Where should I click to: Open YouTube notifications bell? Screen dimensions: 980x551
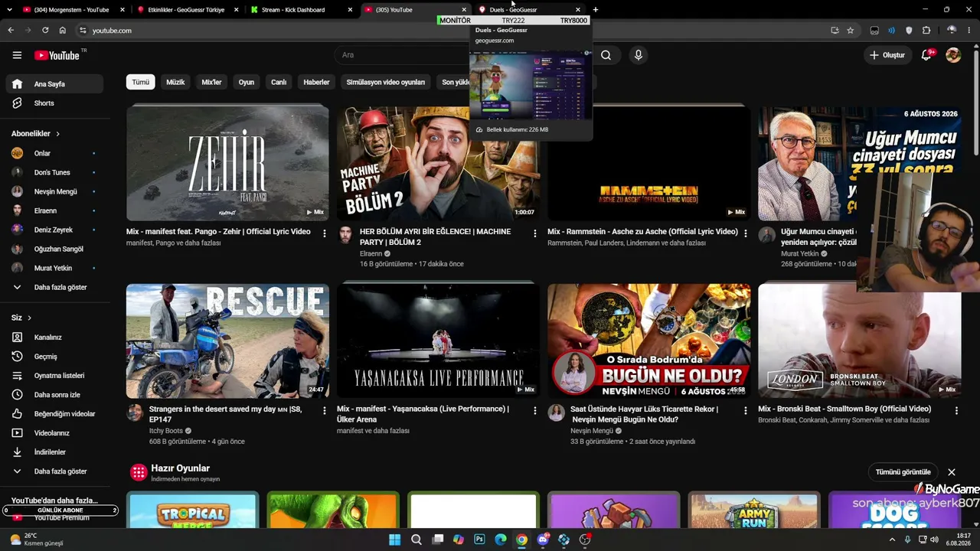(x=926, y=55)
